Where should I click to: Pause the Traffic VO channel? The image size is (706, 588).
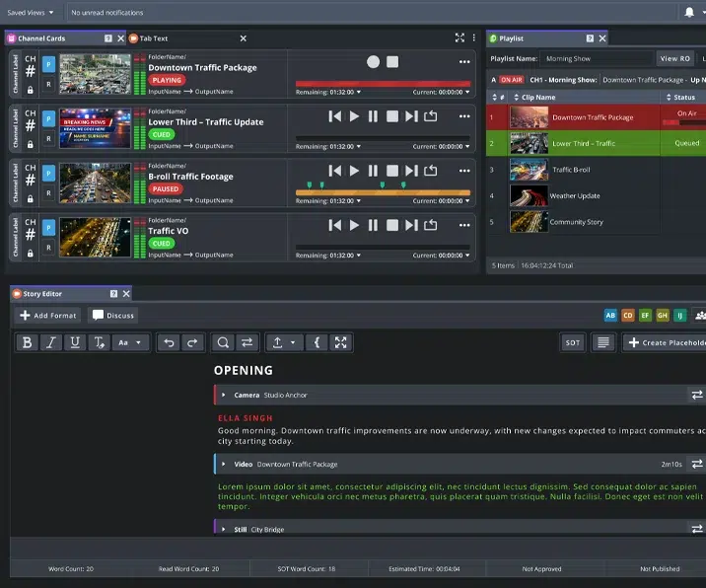[373, 225]
